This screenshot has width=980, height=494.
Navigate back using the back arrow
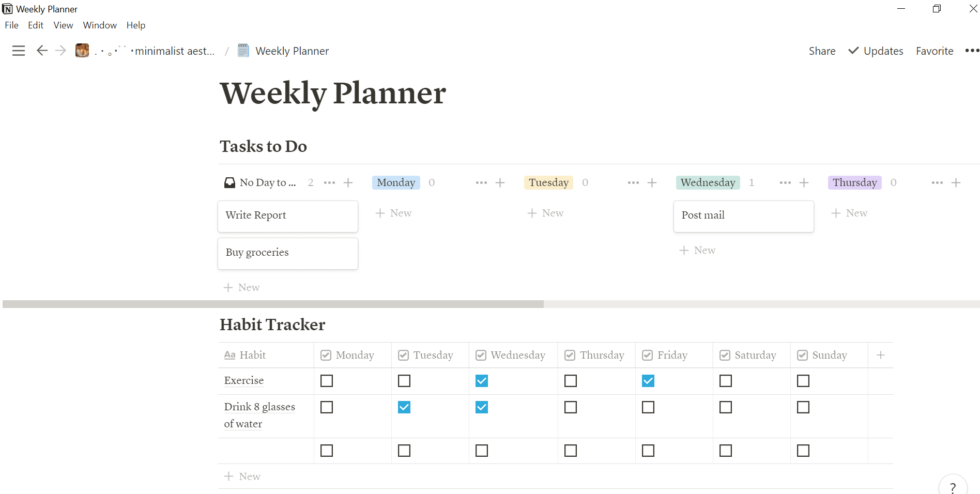tap(42, 50)
